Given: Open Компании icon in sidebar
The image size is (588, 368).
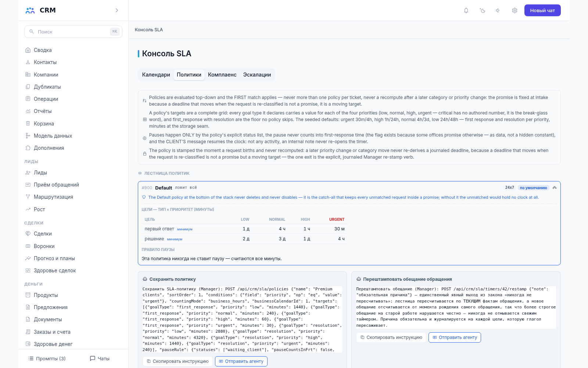Looking at the screenshot, I should (28, 75).
